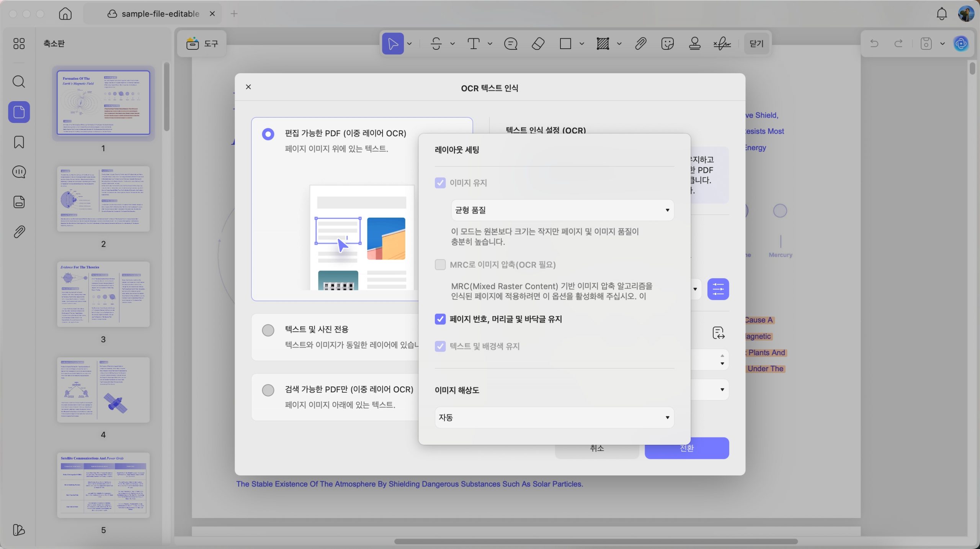Expand area highlight options arrow
The height and width of the screenshot is (549, 980).
pyautogui.click(x=619, y=44)
